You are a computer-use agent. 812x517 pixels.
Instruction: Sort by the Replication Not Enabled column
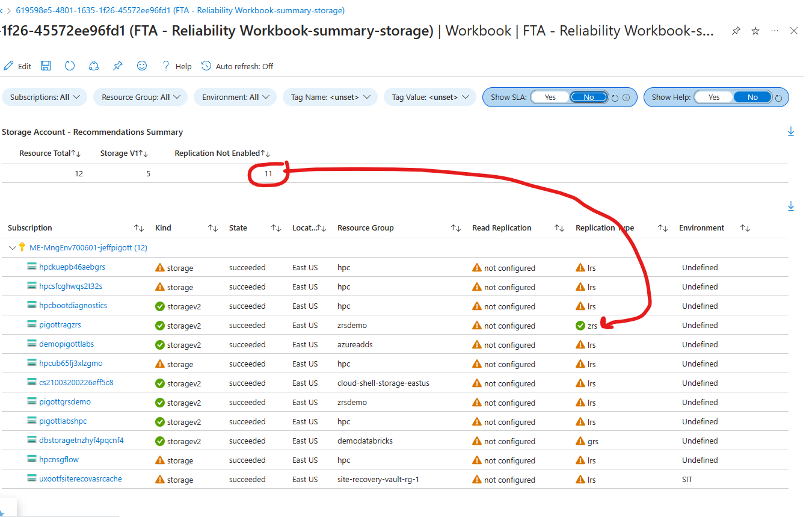(x=221, y=153)
